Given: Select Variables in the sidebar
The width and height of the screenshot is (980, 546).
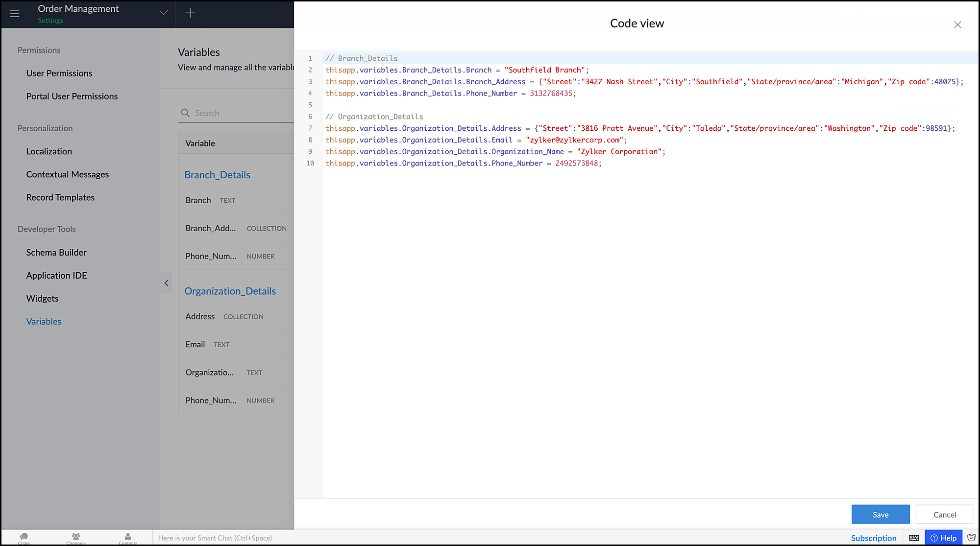Looking at the screenshot, I should (44, 322).
